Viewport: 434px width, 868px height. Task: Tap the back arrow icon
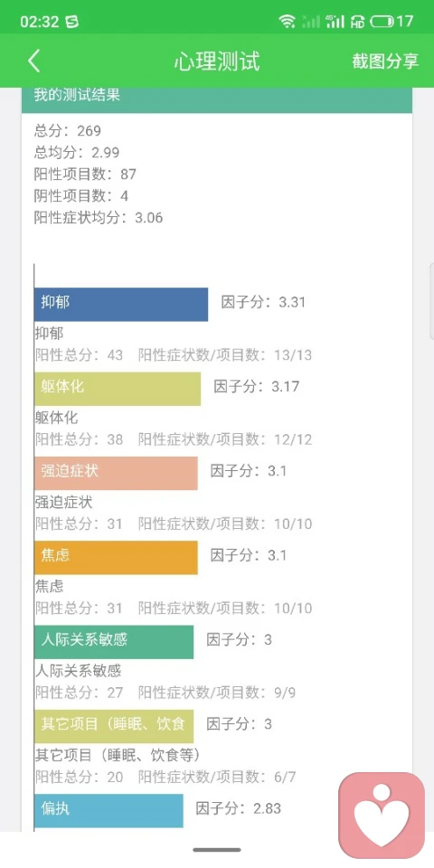click(x=33, y=61)
